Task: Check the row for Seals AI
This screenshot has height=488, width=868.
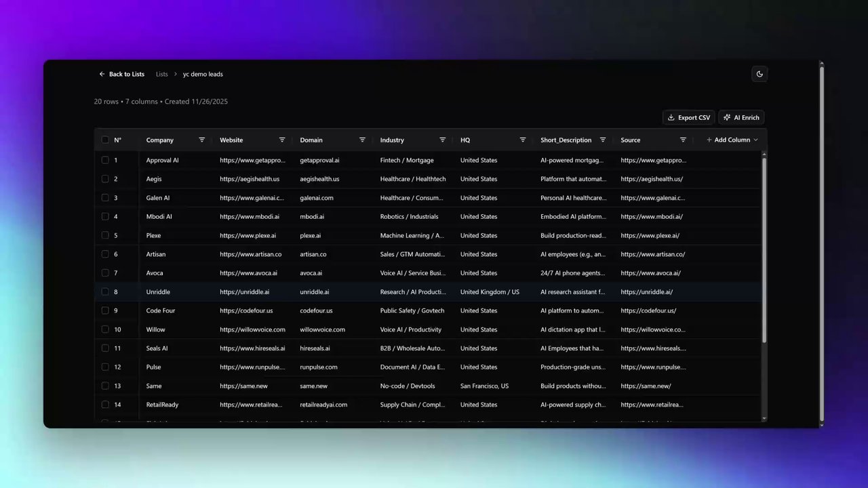Action: tap(105, 348)
